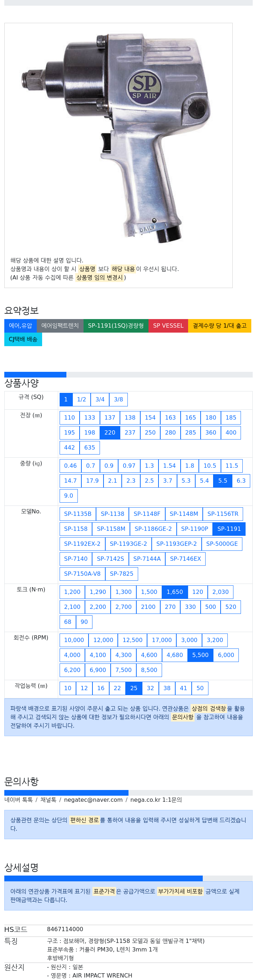Select the 635 mm length option

coord(90,447)
